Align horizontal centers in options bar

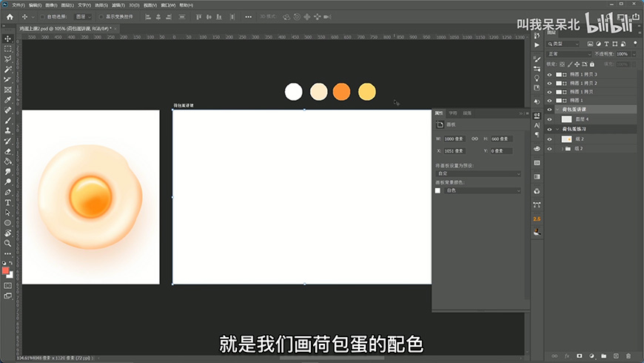(158, 17)
